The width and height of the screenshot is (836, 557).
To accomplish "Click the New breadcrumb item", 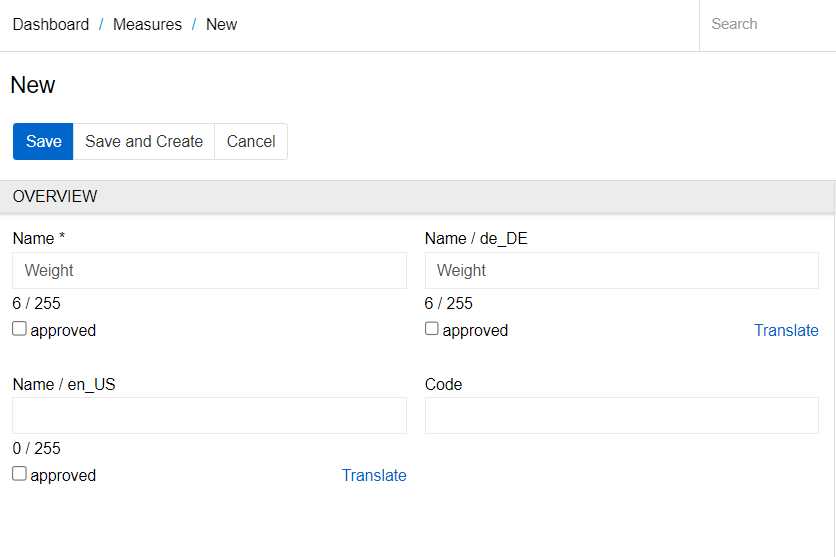I will point(221,25).
